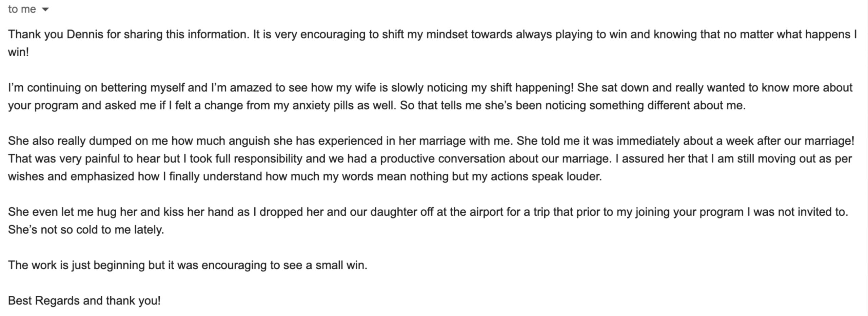868x316 pixels.
Task: Expand the 'to me' recipient details arrow
Action: [45, 9]
